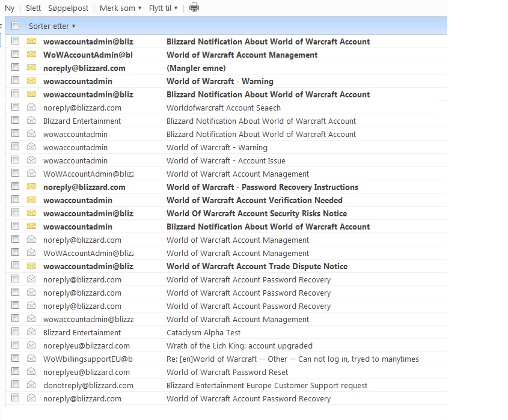Check the box for donotreply@blizzard.com email

coord(15,385)
